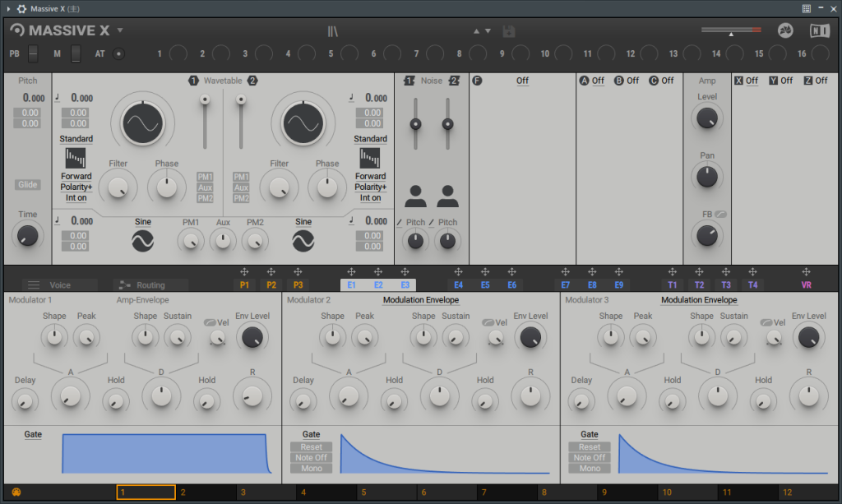The height and width of the screenshot is (504, 842).
Task: Click the drag arrows above P2
Action: 271,272
